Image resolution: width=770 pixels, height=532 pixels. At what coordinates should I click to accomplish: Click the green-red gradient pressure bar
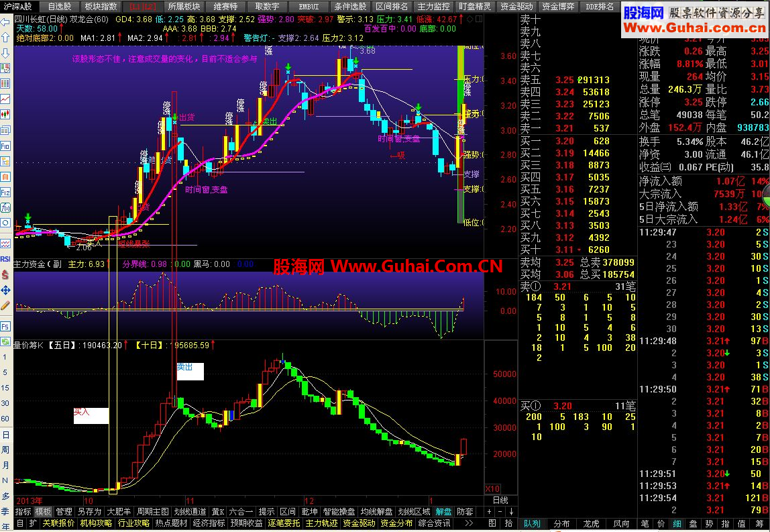[461, 134]
